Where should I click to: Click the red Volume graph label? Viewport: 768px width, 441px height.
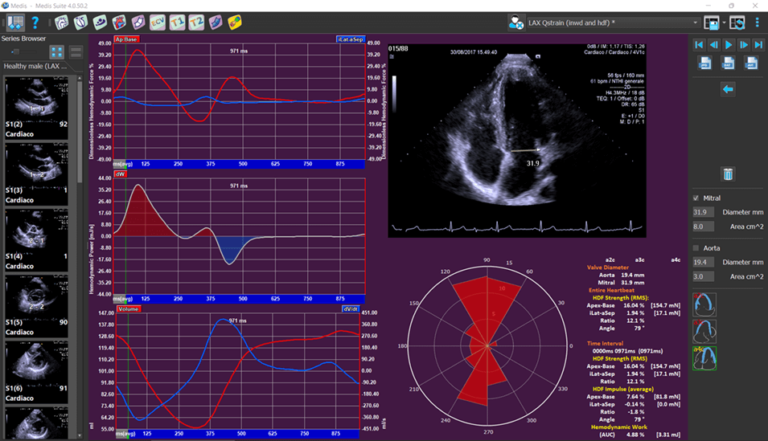click(129, 309)
